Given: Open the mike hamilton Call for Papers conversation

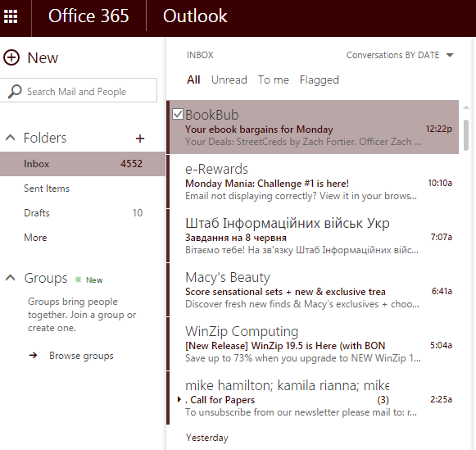Looking at the screenshot, I should (x=312, y=398).
